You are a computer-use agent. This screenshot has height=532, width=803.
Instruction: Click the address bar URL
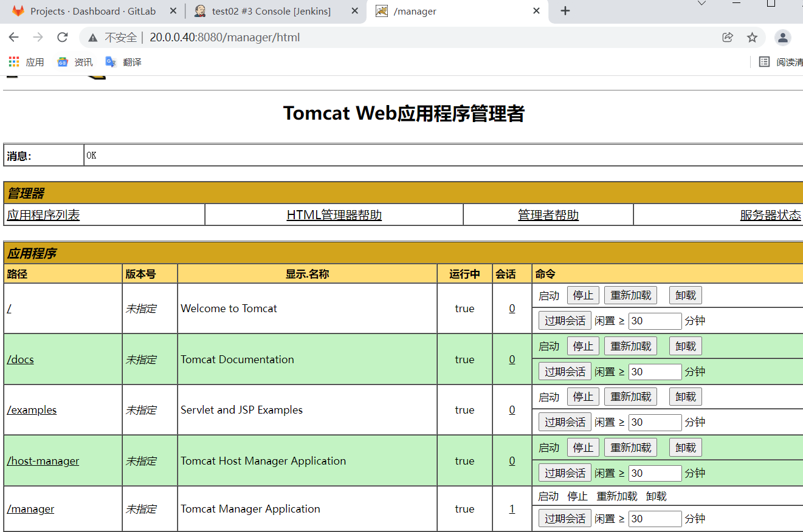(x=225, y=38)
